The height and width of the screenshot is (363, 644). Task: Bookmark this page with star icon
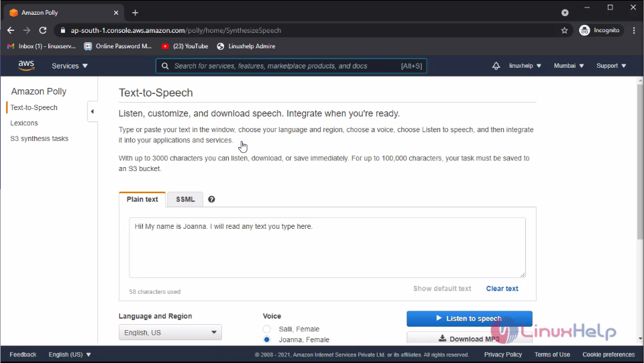click(564, 30)
